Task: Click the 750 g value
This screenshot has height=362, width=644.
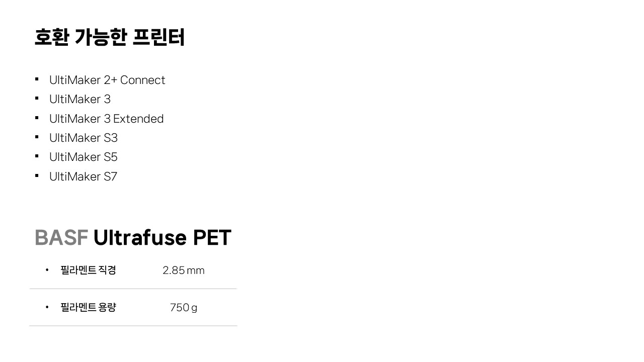Action: point(183,307)
